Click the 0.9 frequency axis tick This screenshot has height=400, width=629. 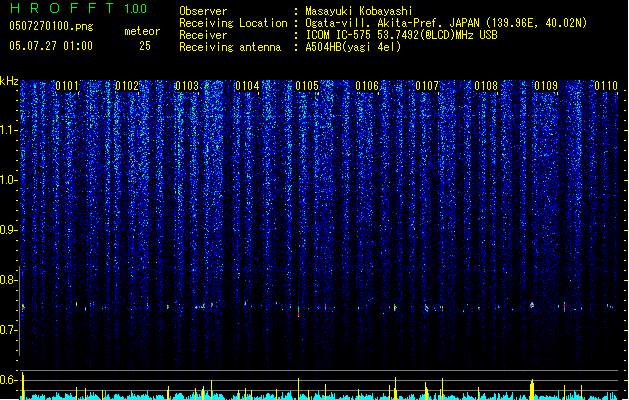point(9,230)
